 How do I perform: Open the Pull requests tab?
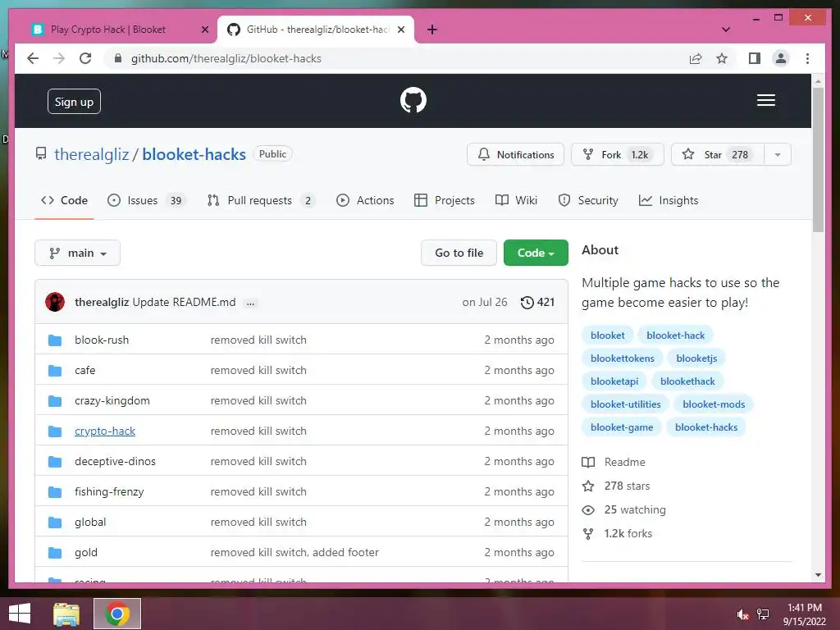pyautogui.click(x=261, y=200)
